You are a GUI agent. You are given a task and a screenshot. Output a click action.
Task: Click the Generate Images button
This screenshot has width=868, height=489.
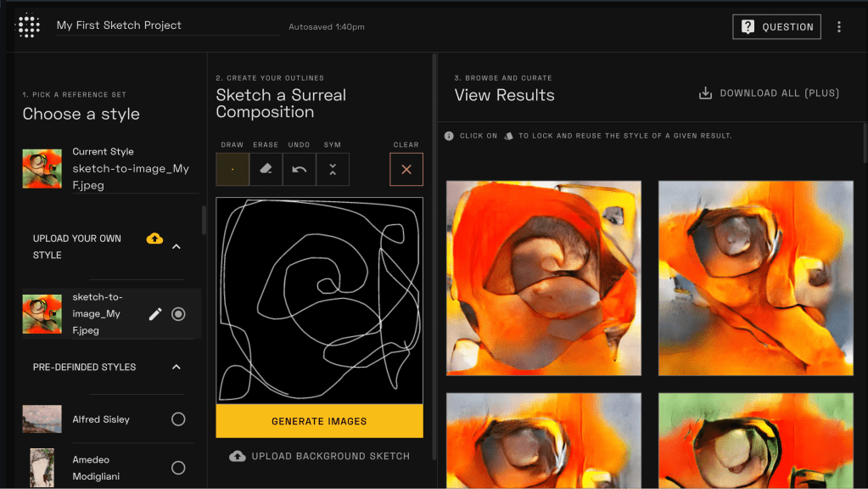(x=319, y=421)
